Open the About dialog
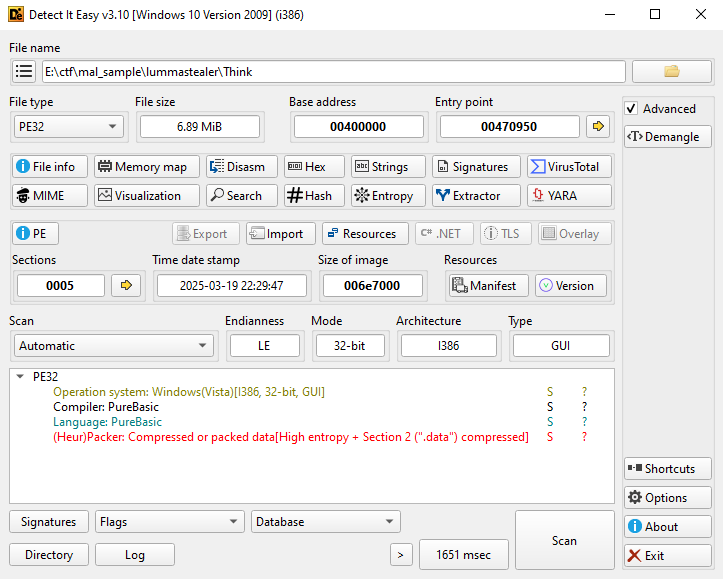The image size is (723, 579). click(x=668, y=526)
